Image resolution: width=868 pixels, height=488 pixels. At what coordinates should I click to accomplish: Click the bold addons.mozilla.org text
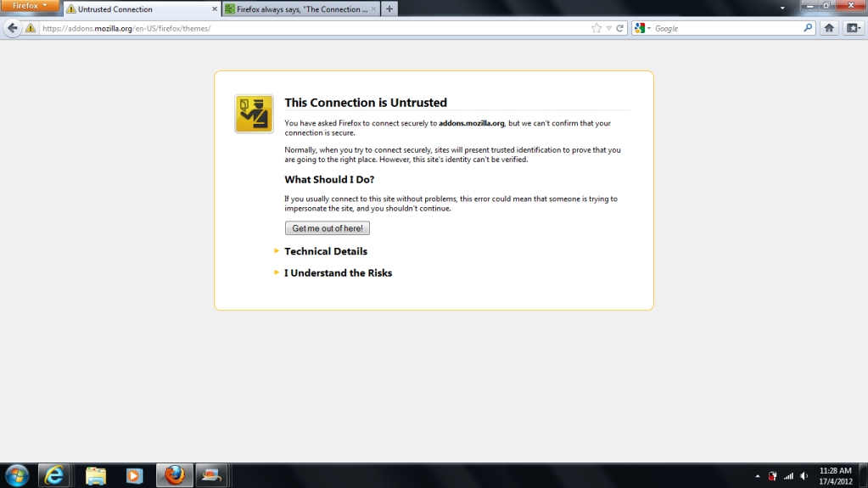pyautogui.click(x=472, y=123)
